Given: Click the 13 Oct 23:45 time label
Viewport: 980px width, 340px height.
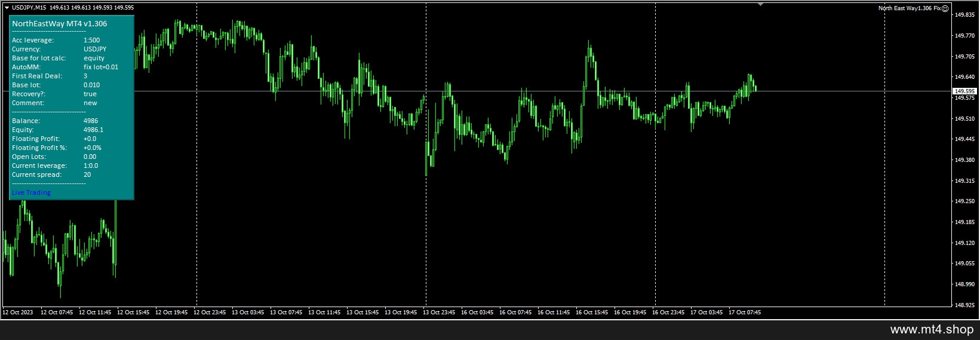Looking at the screenshot, I should tap(439, 313).
